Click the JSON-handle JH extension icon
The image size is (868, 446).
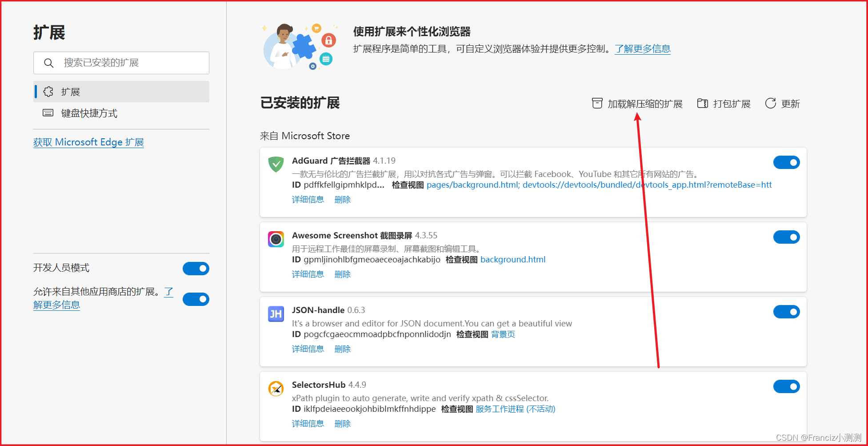tap(276, 313)
